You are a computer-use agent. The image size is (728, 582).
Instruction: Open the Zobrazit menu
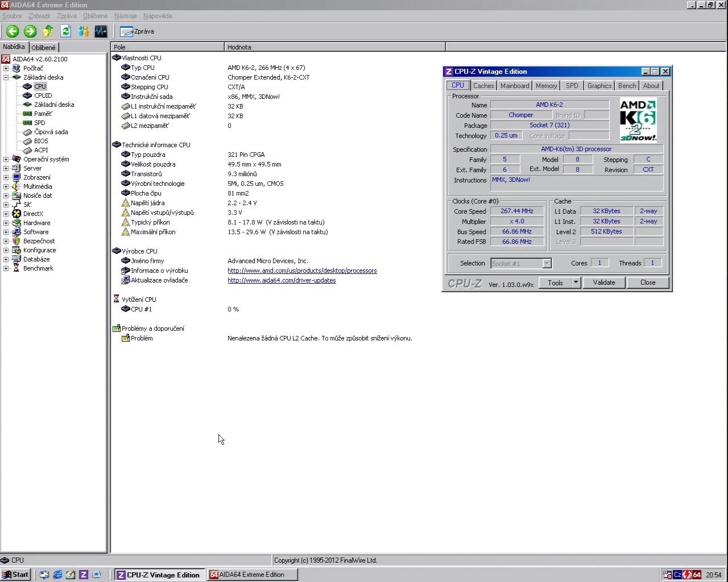click(x=39, y=16)
